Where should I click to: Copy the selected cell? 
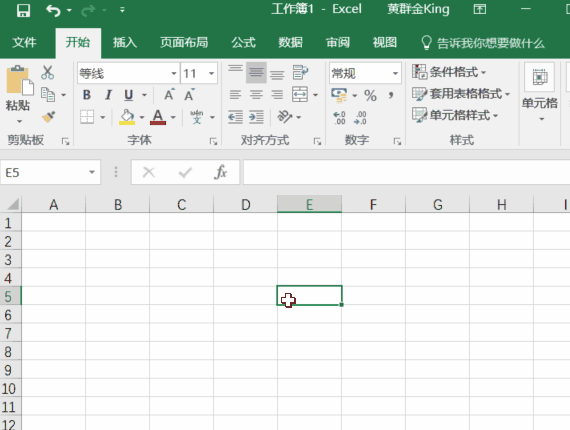(48, 95)
